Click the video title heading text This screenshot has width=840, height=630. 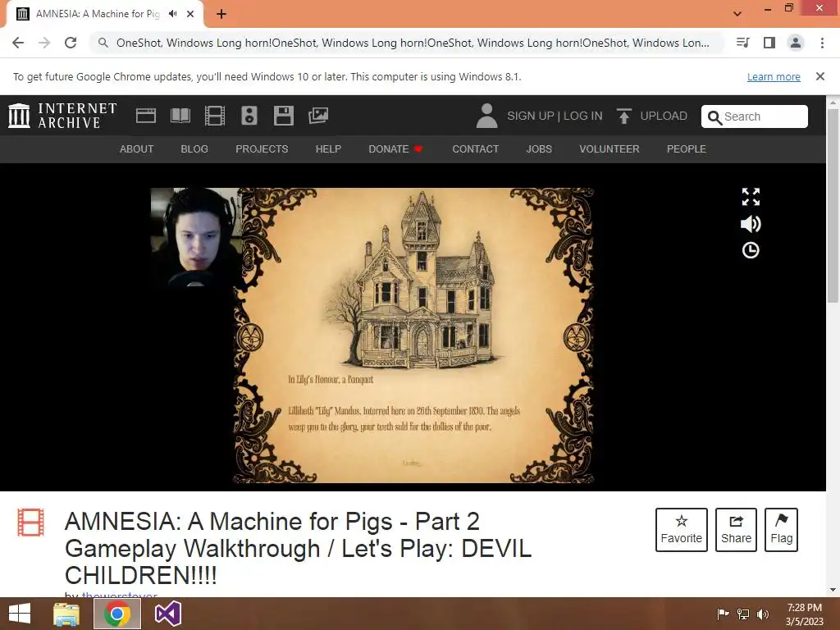point(299,548)
